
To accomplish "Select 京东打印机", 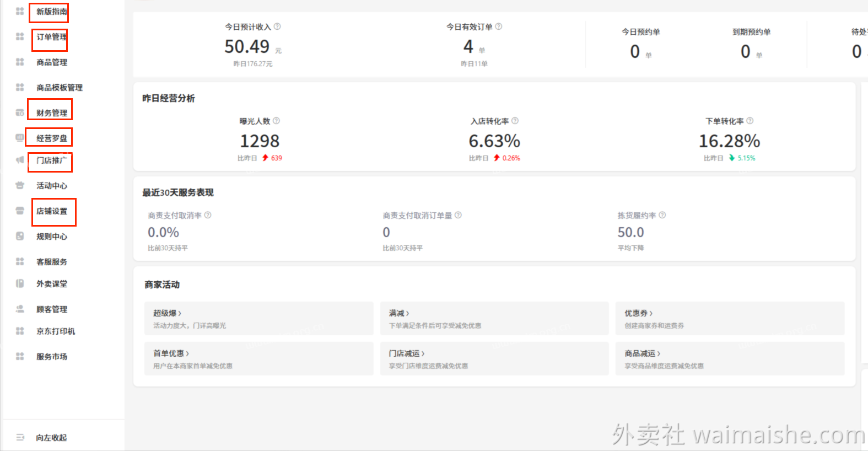I will click(56, 331).
